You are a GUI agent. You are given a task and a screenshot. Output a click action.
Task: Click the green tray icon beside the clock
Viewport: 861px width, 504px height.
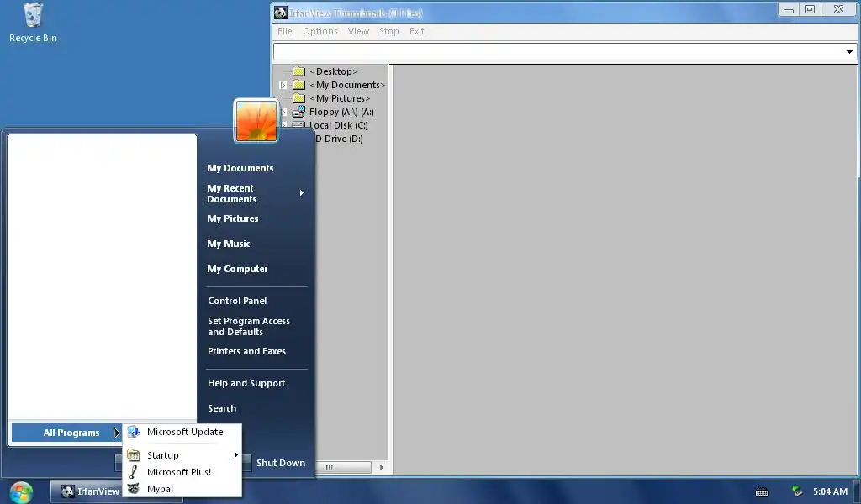(797, 491)
